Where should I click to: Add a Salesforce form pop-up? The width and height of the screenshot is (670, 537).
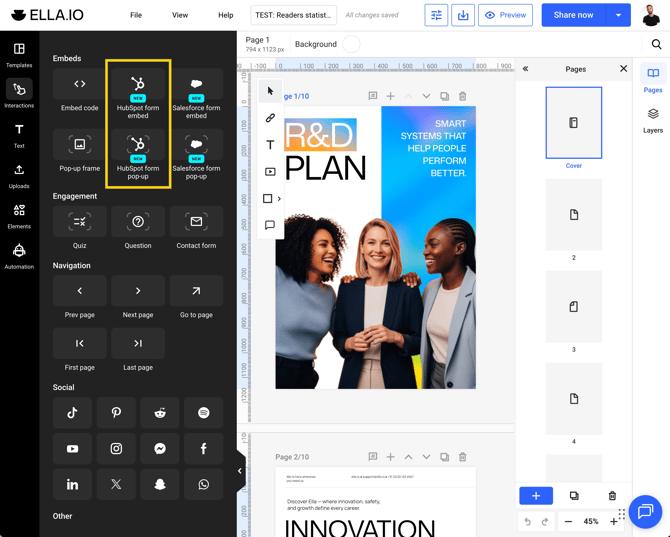(x=196, y=144)
